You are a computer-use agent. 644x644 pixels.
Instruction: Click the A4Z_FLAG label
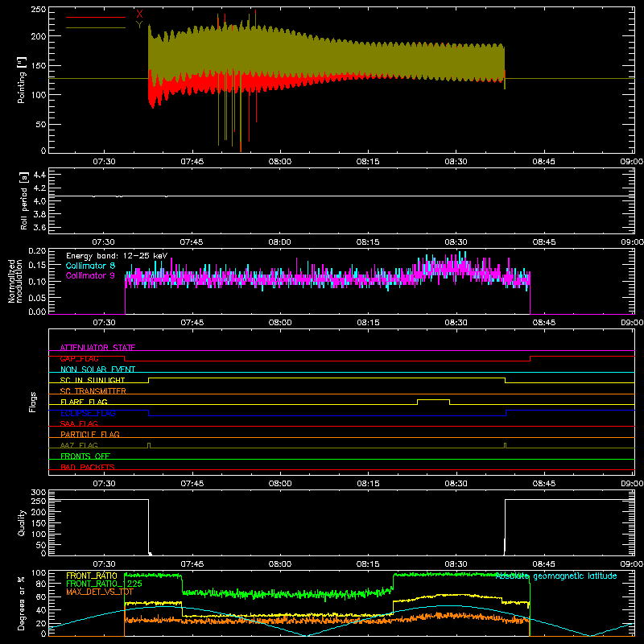tap(79, 445)
